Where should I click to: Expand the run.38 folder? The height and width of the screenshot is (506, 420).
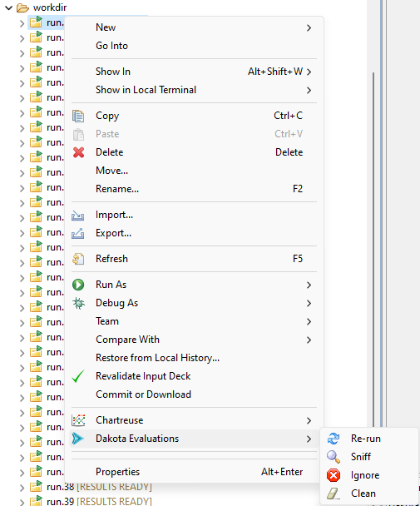tap(22, 488)
